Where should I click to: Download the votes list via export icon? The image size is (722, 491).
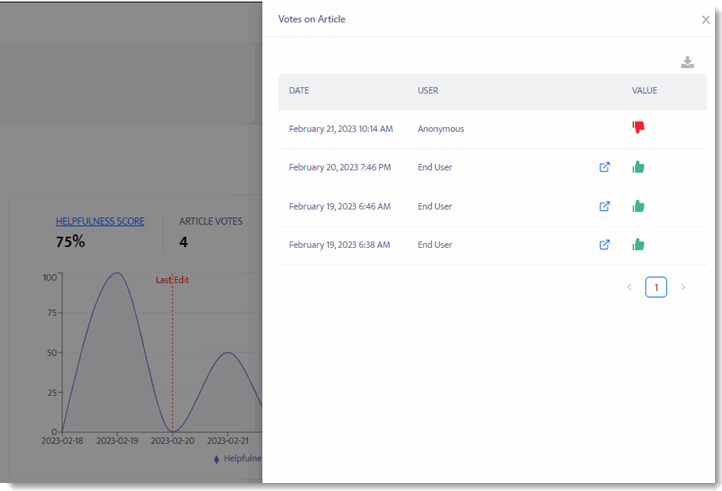(687, 62)
